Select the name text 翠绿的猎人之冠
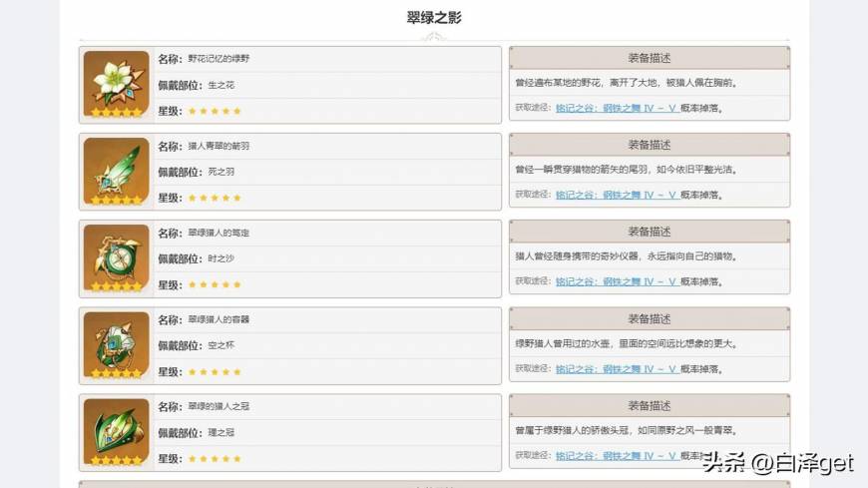The height and width of the screenshot is (488, 868). click(x=218, y=406)
